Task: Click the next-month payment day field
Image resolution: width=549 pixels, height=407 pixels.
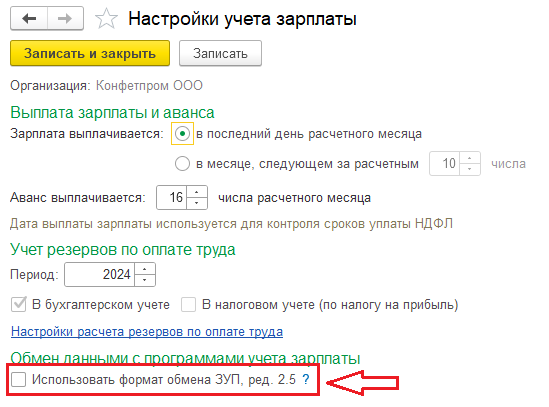Action: [x=445, y=164]
